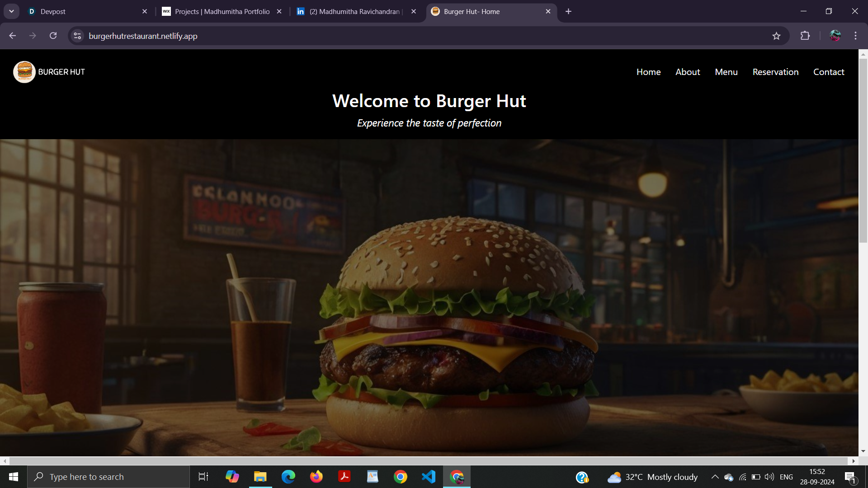Open Chrome profile avatar
This screenshot has height=488, width=868.
(x=835, y=36)
